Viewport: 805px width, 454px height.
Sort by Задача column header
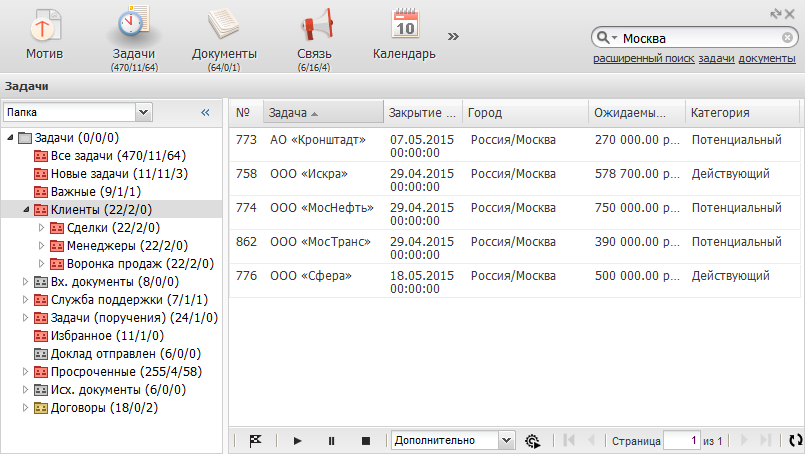click(323, 112)
